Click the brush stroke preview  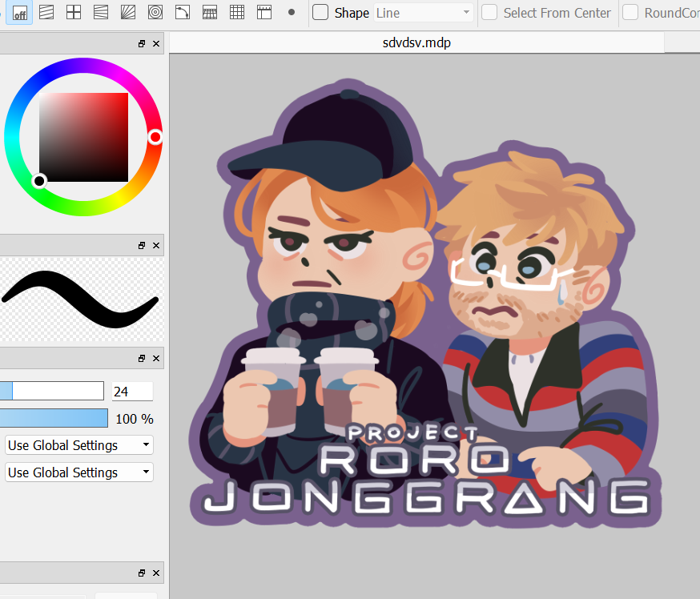(82, 299)
